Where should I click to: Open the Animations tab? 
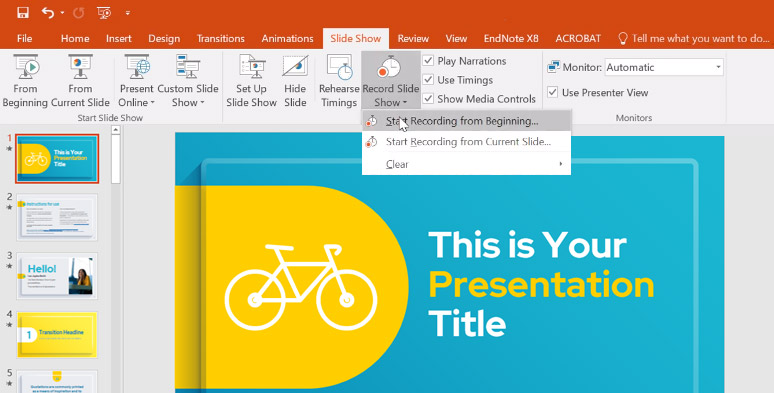coord(287,39)
